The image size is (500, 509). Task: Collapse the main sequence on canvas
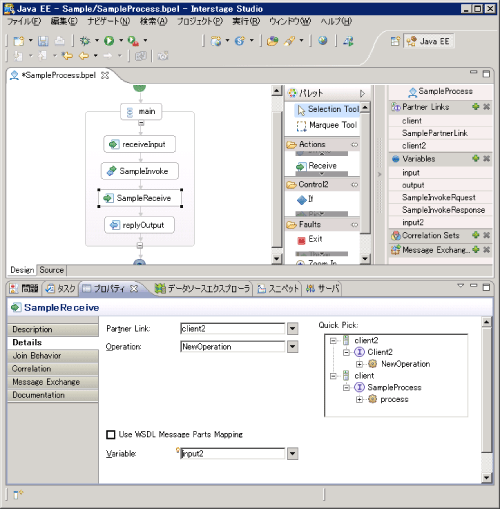pos(141,123)
